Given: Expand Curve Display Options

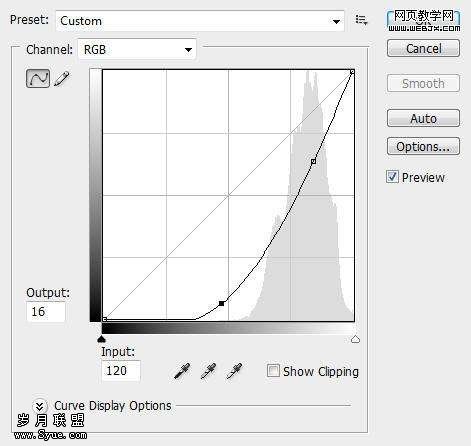Looking at the screenshot, I should (x=40, y=406).
